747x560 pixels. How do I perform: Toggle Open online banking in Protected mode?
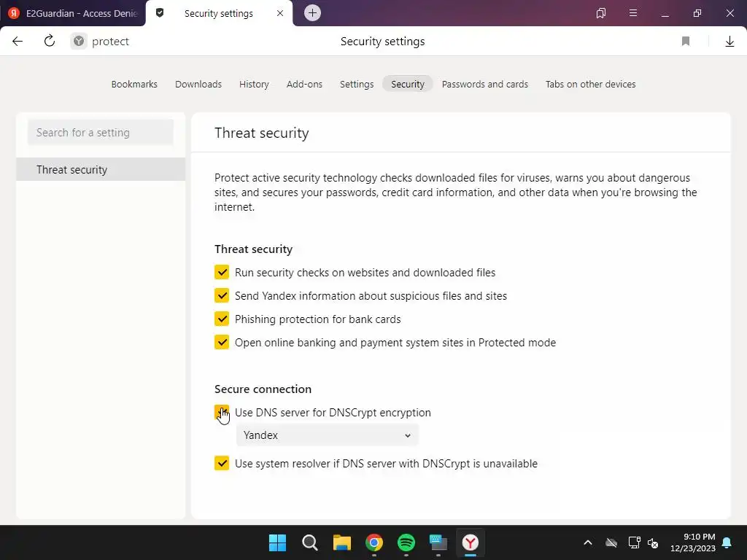pyautogui.click(x=222, y=343)
